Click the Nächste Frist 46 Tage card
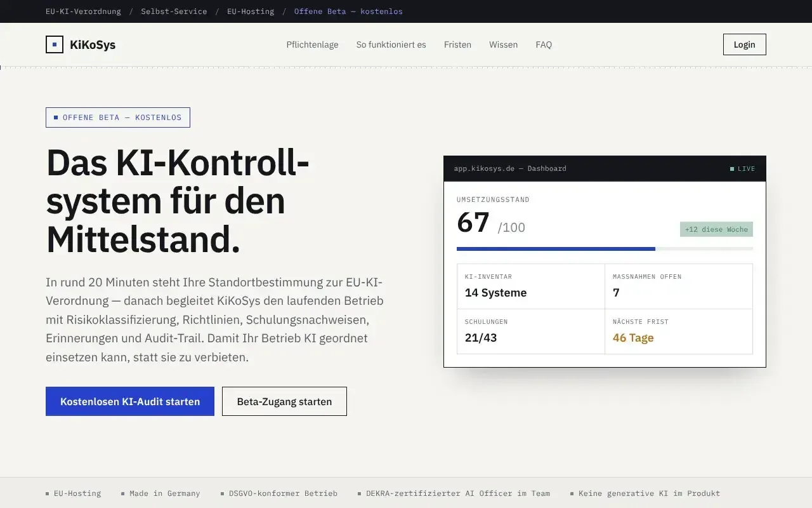The height and width of the screenshot is (508, 812). 679,331
